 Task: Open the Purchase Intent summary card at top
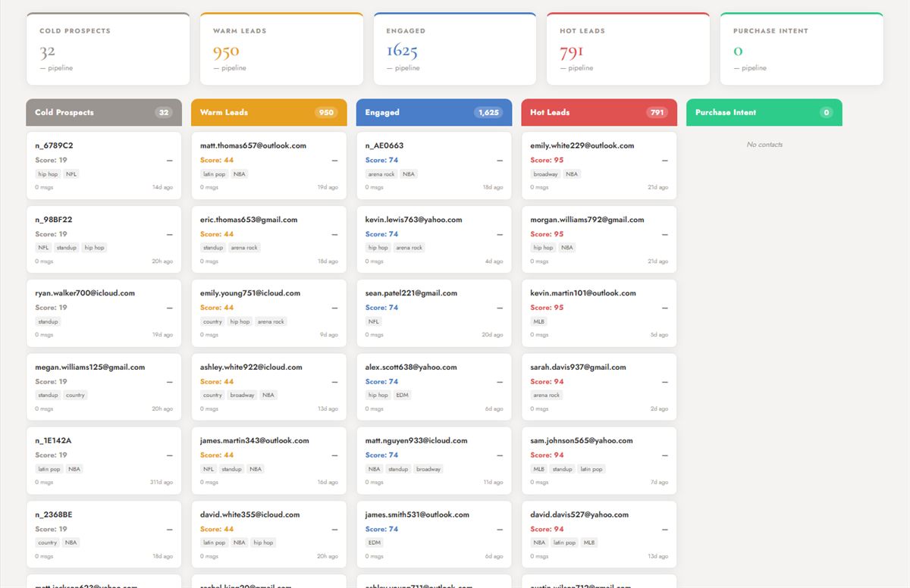[802, 49]
